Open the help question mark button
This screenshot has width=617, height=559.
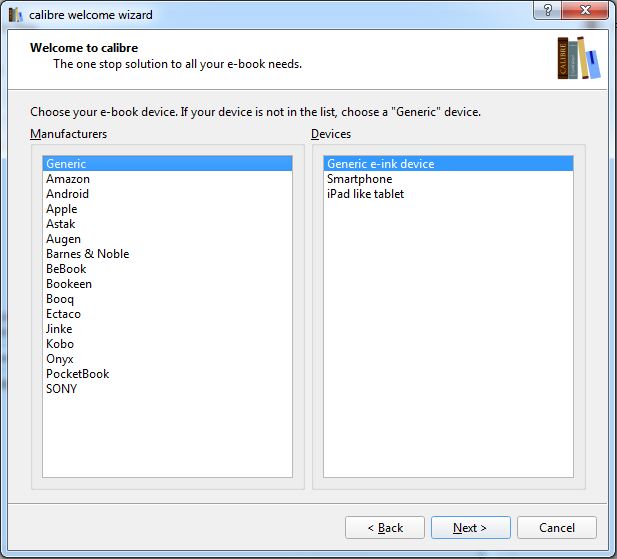(x=547, y=9)
